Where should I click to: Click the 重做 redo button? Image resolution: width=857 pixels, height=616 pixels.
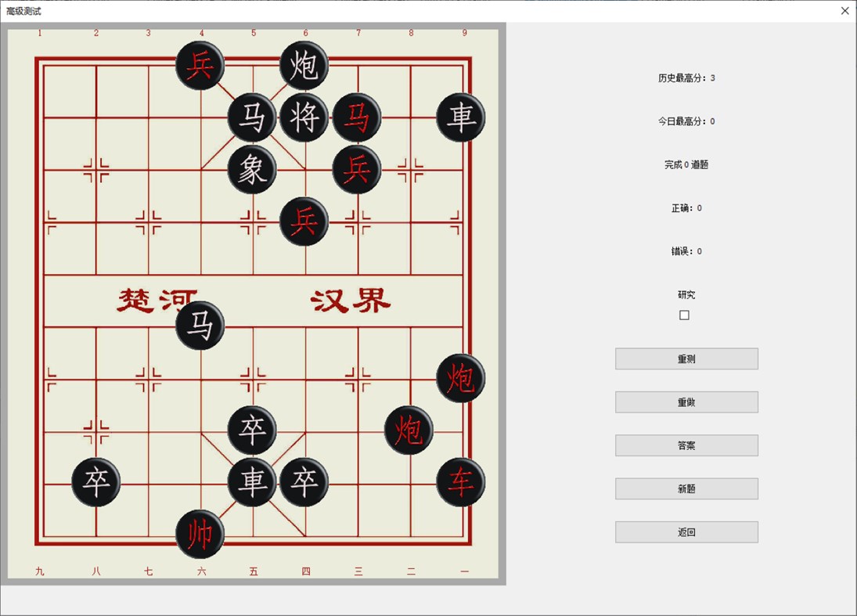pos(686,402)
